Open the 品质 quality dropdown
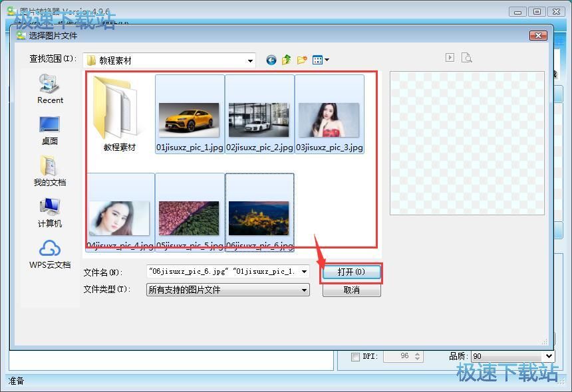572x392 pixels. [x=549, y=356]
